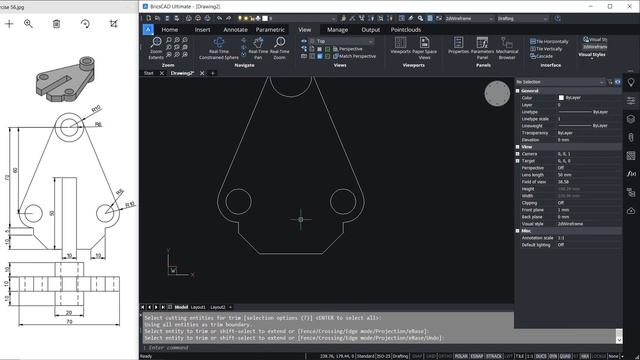Open the settings sliders side panel icon
Screen dimensions: 640x360
[x=631, y=100]
